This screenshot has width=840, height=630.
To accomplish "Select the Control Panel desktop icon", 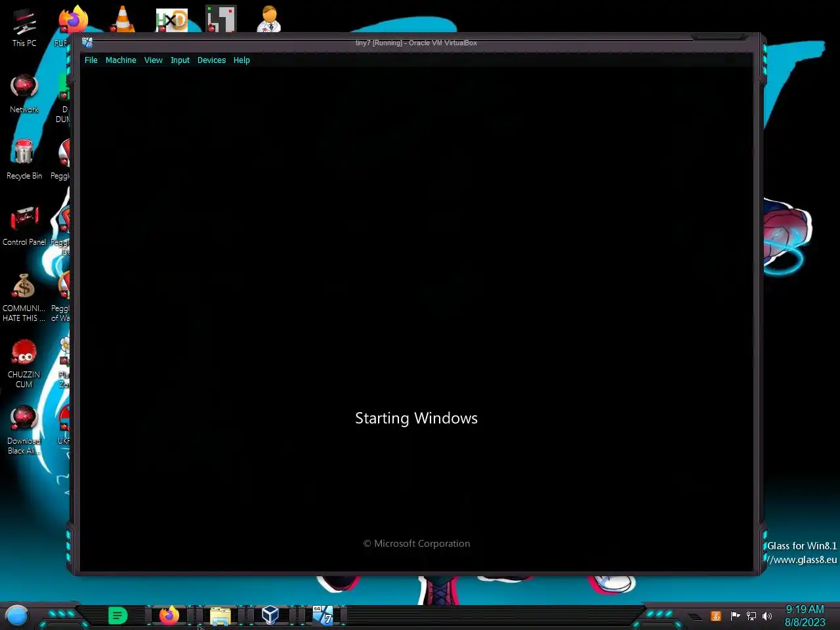I will [24, 226].
